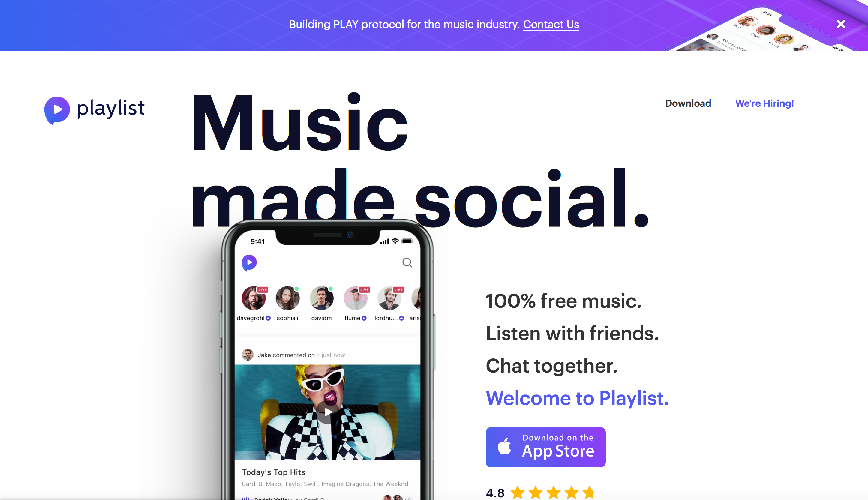The width and height of the screenshot is (868, 500).
Task: Click the Playlist logo icon
Action: pos(57,110)
